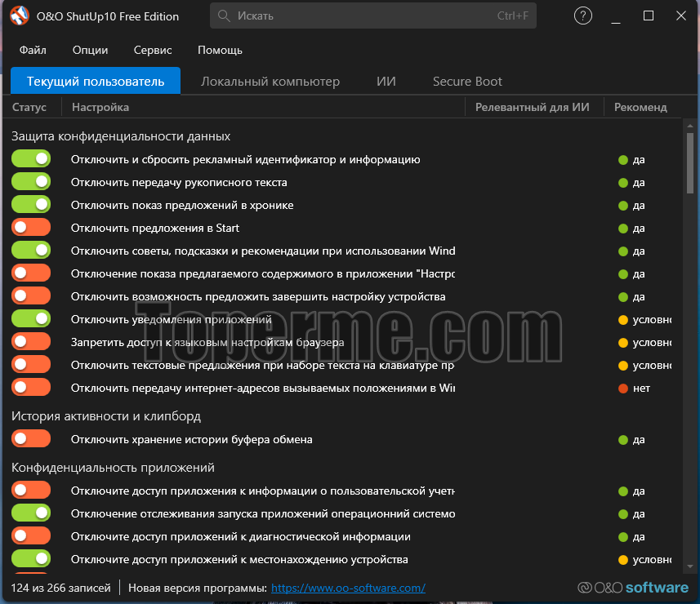Select 'История активности и клипборд' group heading
This screenshot has height=604, width=700.
[x=106, y=416]
